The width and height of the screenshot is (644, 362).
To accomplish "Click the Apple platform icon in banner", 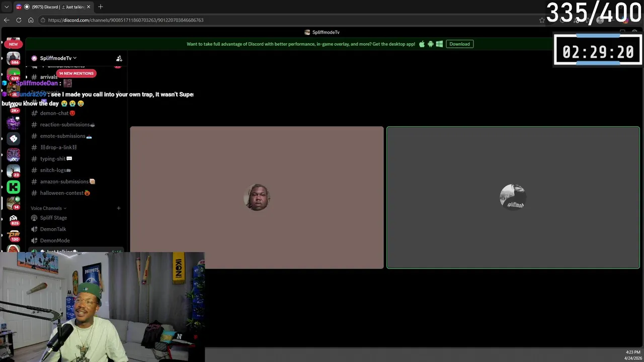I will [x=422, y=44].
